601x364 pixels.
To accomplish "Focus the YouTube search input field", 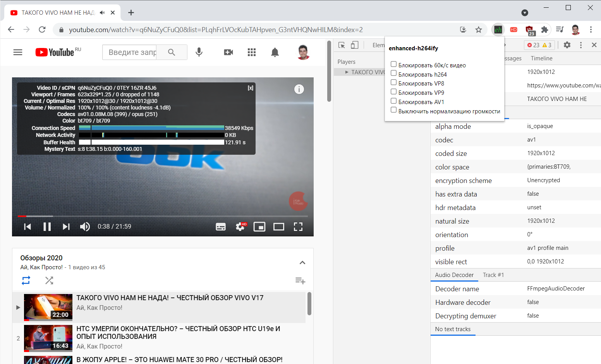I will pos(129,52).
